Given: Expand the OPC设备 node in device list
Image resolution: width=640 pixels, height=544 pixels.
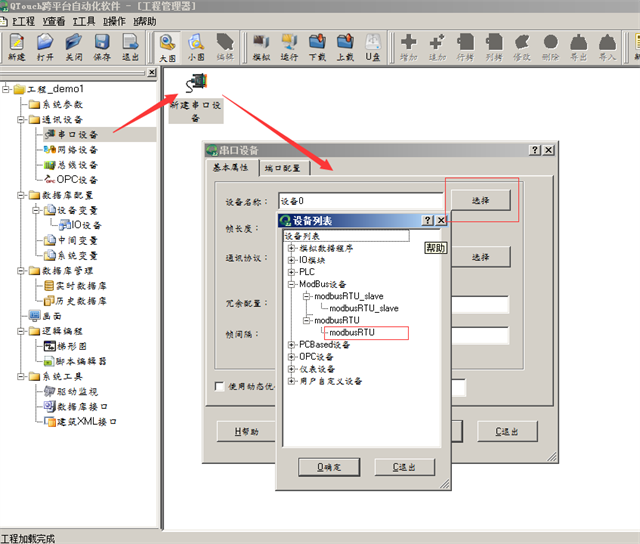Looking at the screenshot, I should pyautogui.click(x=291, y=357).
